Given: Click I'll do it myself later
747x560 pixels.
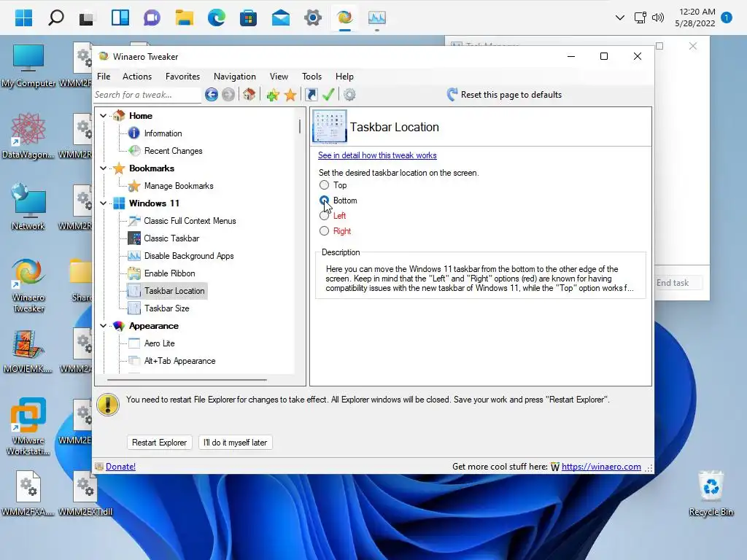Looking at the screenshot, I should click(x=235, y=443).
